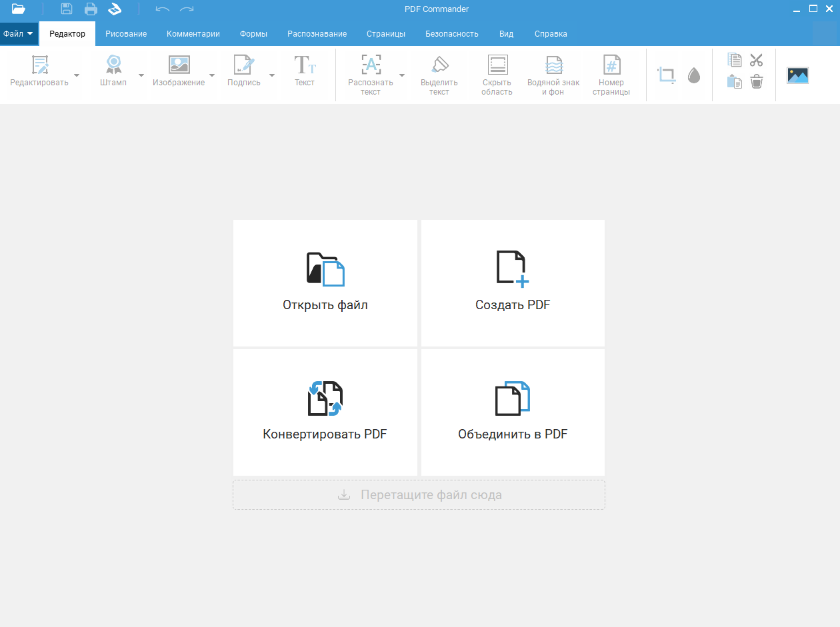Image resolution: width=840 pixels, height=627 pixels.
Task: Click the save floppy disk icon
Action: pos(67,9)
